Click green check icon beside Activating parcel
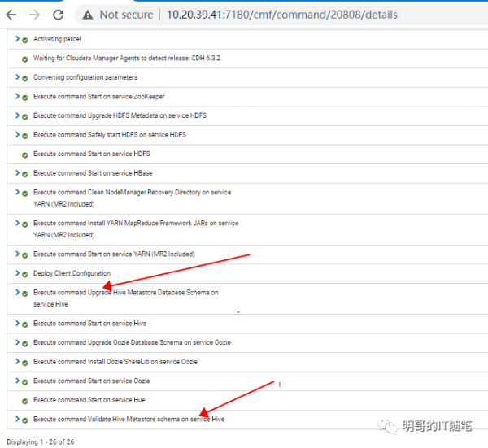 click(25, 40)
